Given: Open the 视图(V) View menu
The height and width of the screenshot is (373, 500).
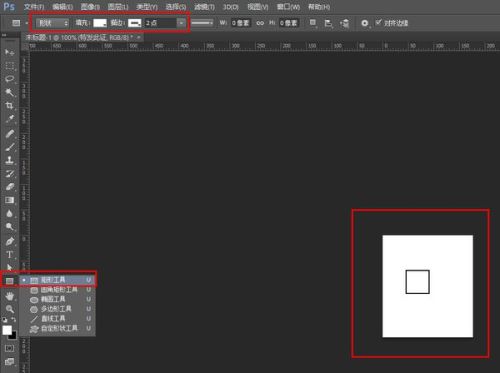Looking at the screenshot, I should [258, 7].
